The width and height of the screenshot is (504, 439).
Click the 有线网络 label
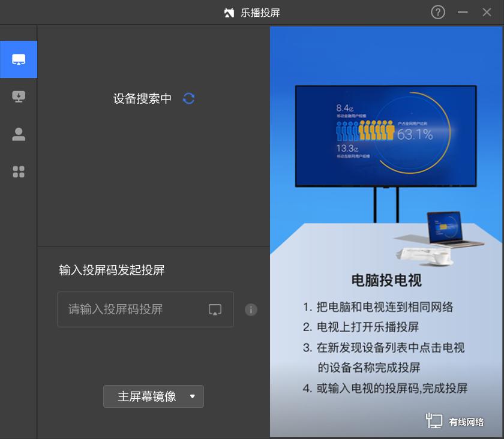click(466, 422)
